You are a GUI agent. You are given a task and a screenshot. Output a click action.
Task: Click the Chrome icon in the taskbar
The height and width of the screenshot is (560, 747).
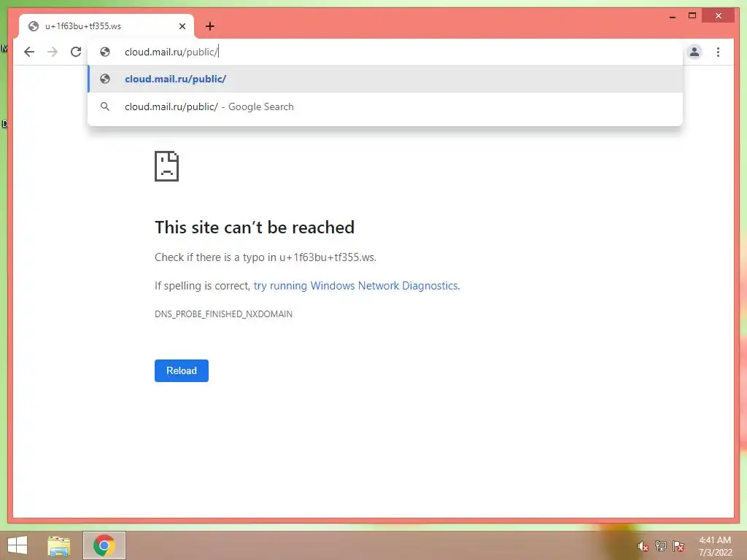click(x=104, y=545)
